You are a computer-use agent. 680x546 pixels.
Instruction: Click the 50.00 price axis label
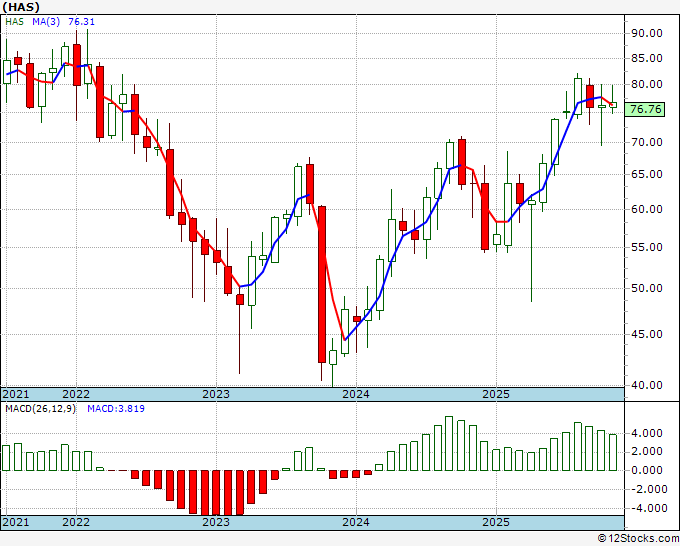(647, 288)
